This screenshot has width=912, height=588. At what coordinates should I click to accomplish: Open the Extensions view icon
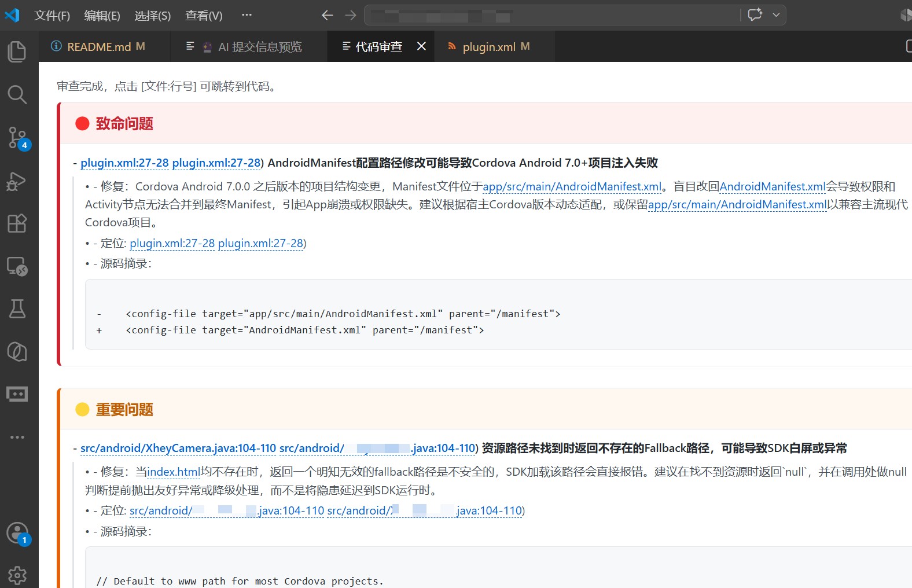pos(17,223)
